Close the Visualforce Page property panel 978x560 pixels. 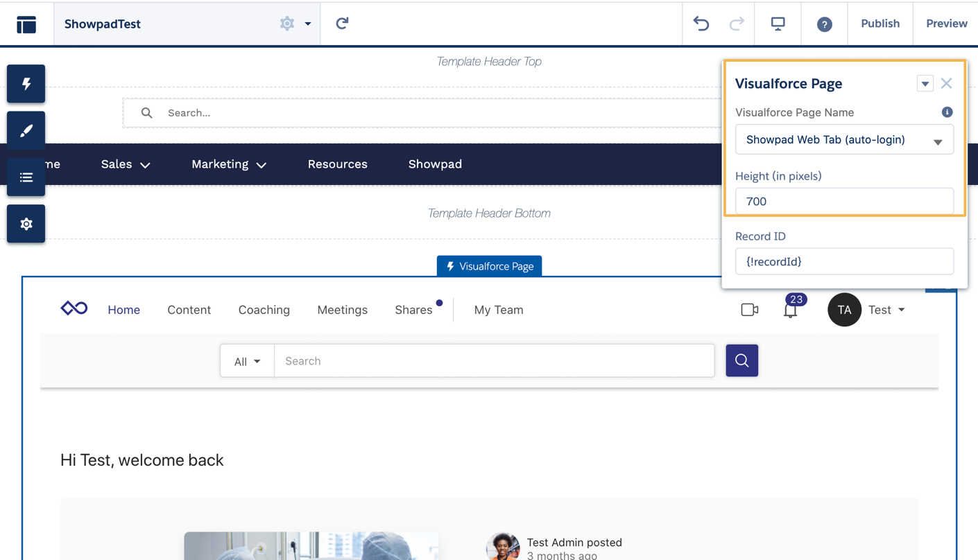[x=947, y=83]
